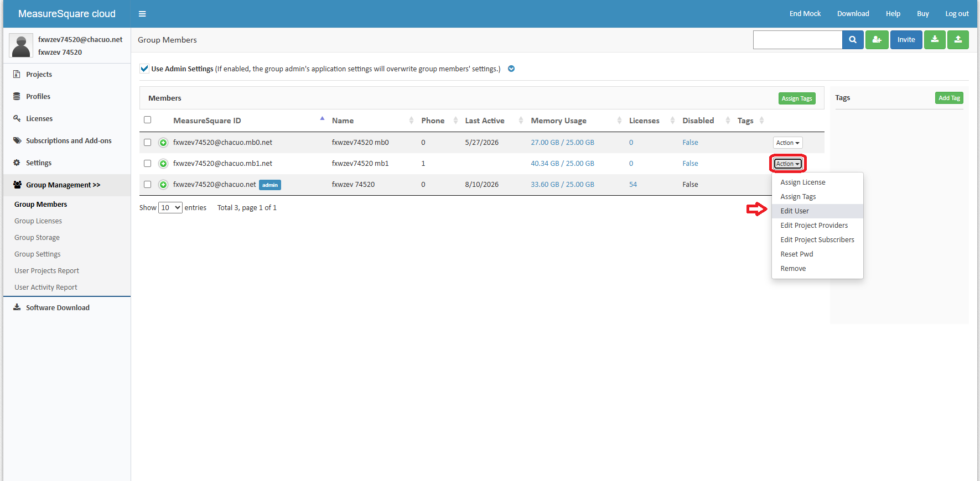Select Edit Project Providers menu entry
This screenshot has width=980, height=481.
point(817,226)
